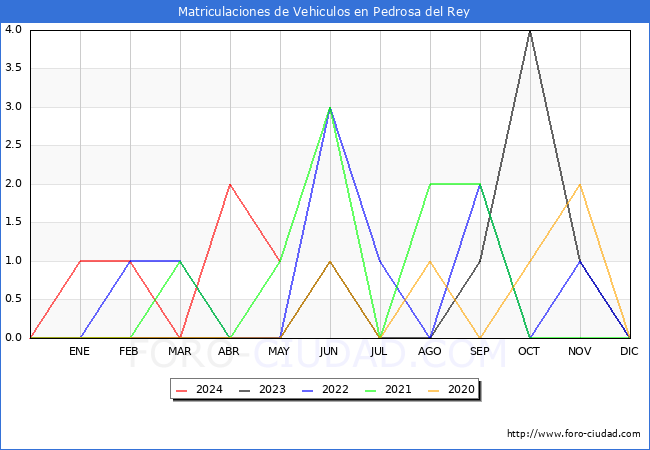Click the 2022 legend entry
This screenshot has height=450, width=650.
coord(325,390)
